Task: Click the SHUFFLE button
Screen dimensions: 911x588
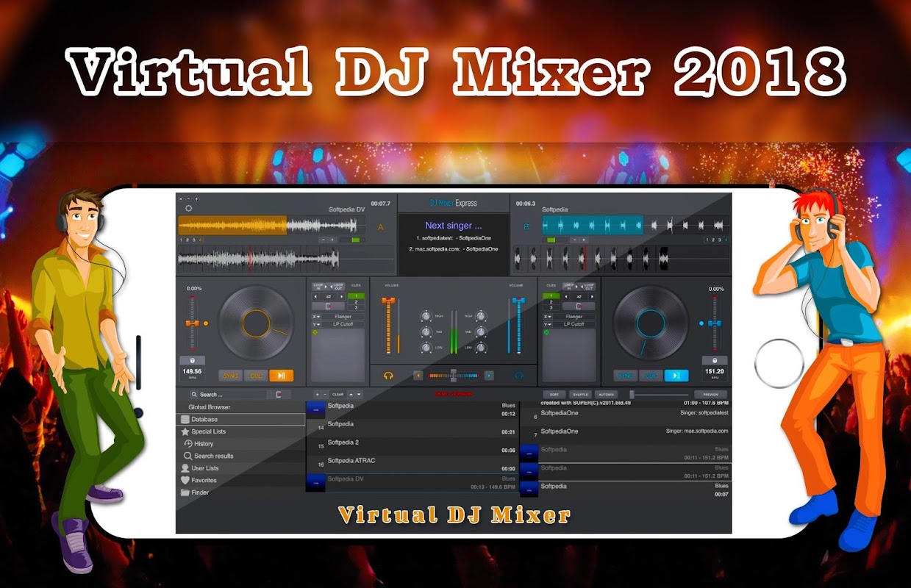Action: click(581, 395)
